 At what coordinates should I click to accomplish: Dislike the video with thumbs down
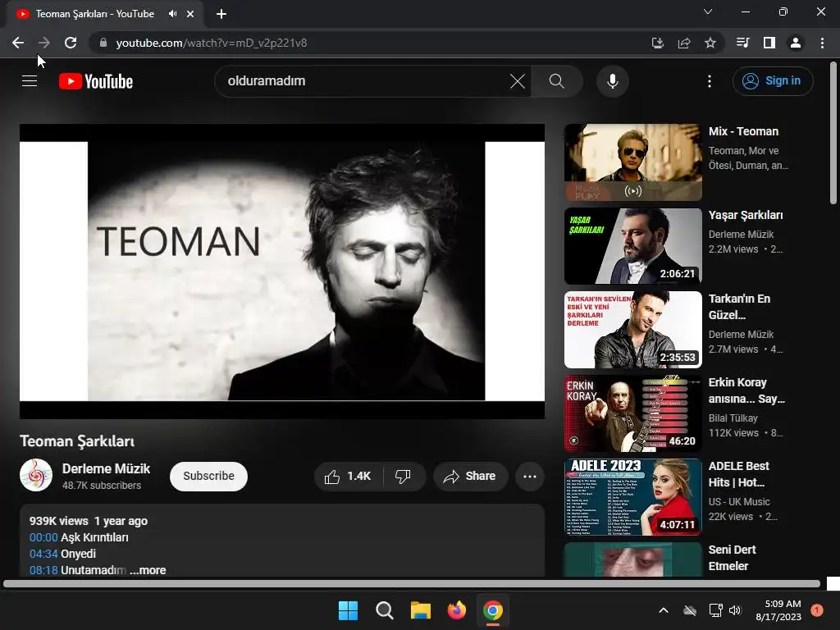click(403, 477)
